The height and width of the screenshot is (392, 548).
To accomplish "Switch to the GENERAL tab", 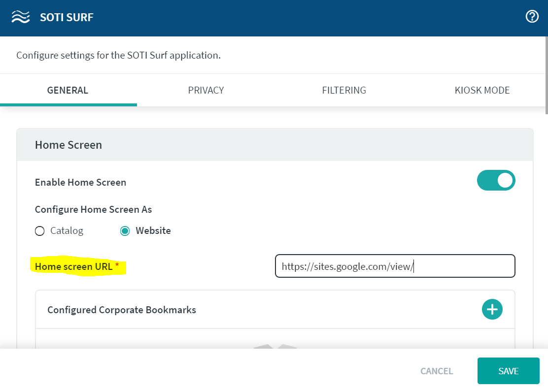I will (68, 91).
